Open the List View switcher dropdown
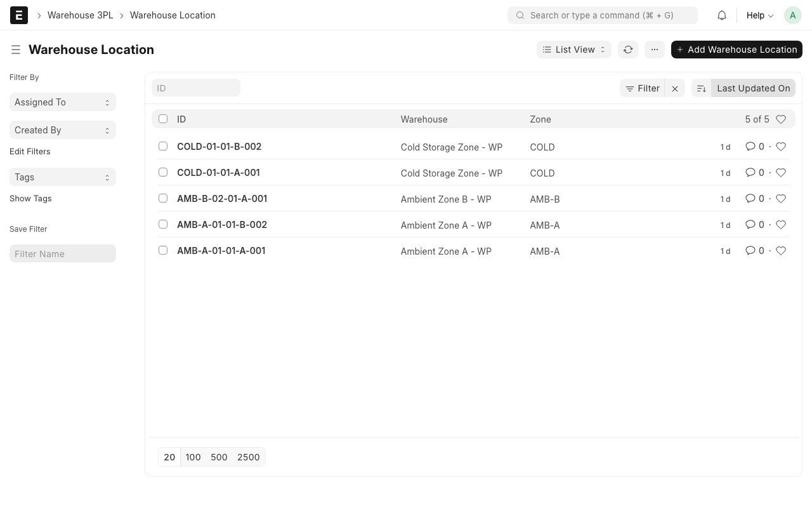 (x=573, y=50)
